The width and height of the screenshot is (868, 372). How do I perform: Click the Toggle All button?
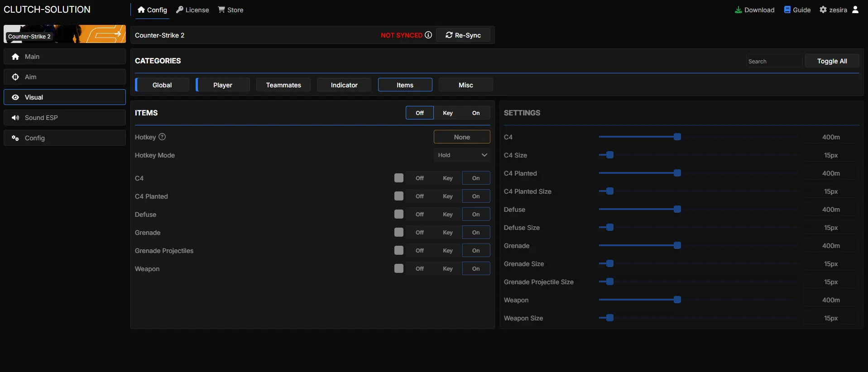(832, 61)
